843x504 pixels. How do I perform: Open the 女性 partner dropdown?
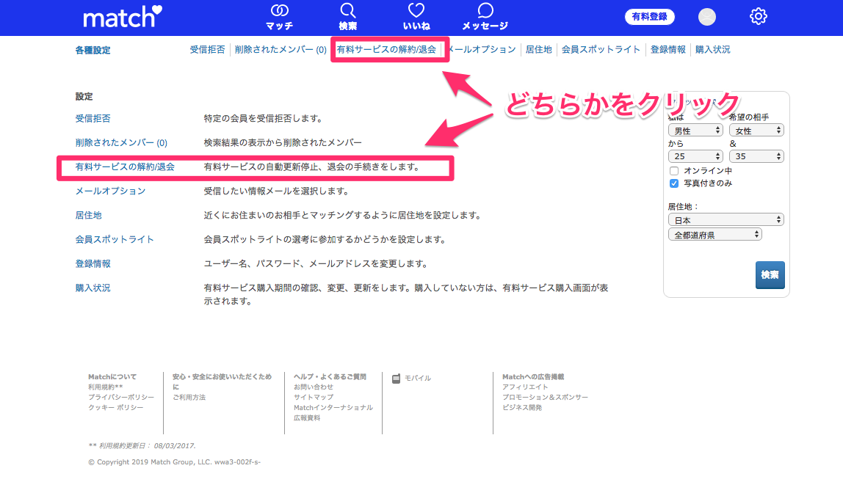point(756,131)
